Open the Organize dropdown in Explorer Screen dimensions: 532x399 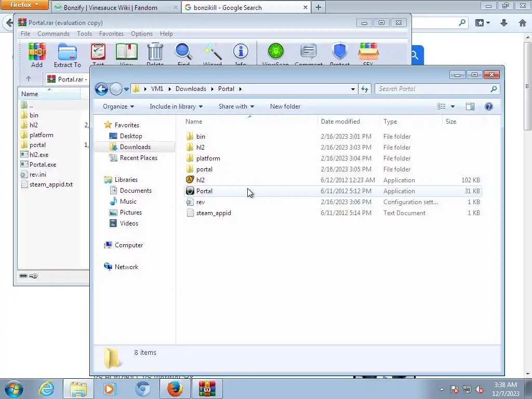point(118,107)
